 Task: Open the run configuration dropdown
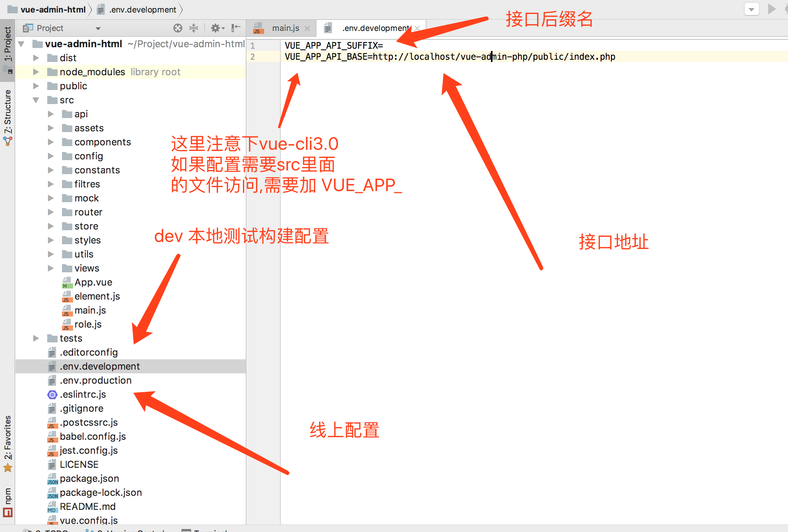point(751,9)
